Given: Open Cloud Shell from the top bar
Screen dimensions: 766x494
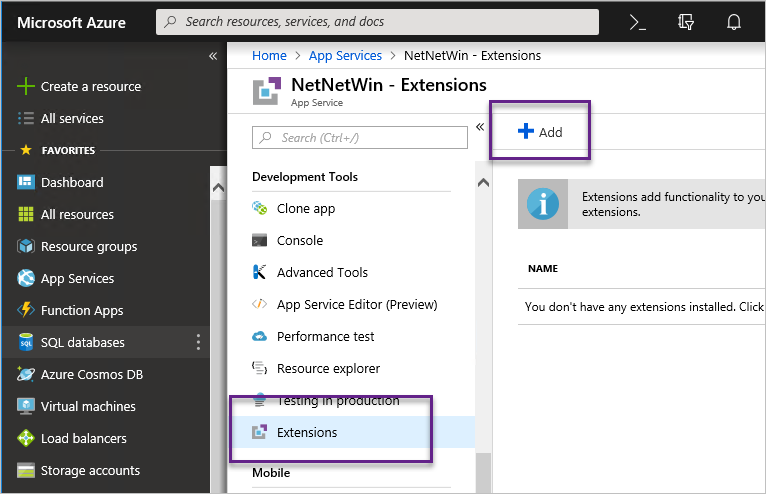Looking at the screenshot, I should coord(638,22).
